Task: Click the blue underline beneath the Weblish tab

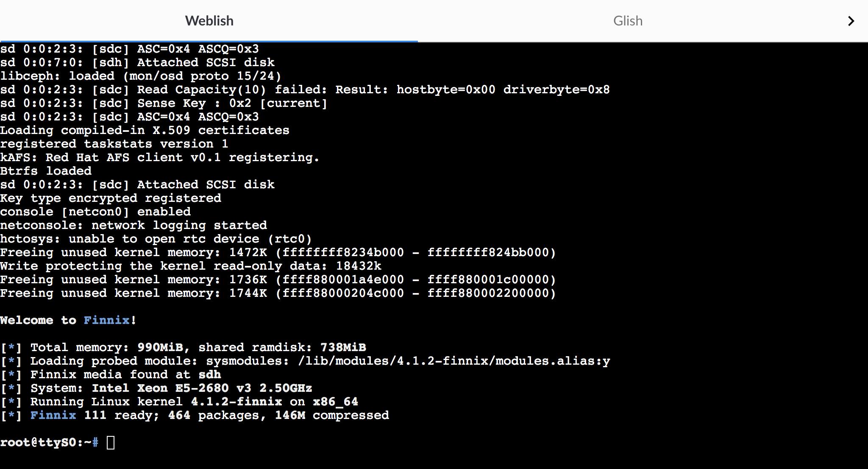Action: tap(209, 41)
